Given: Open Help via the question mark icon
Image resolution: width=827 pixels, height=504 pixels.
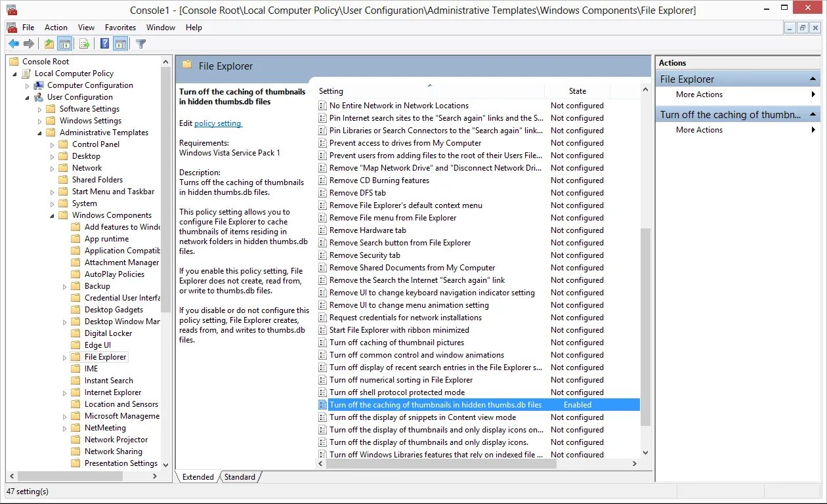Looking at the screenshot, I should 105,44.
